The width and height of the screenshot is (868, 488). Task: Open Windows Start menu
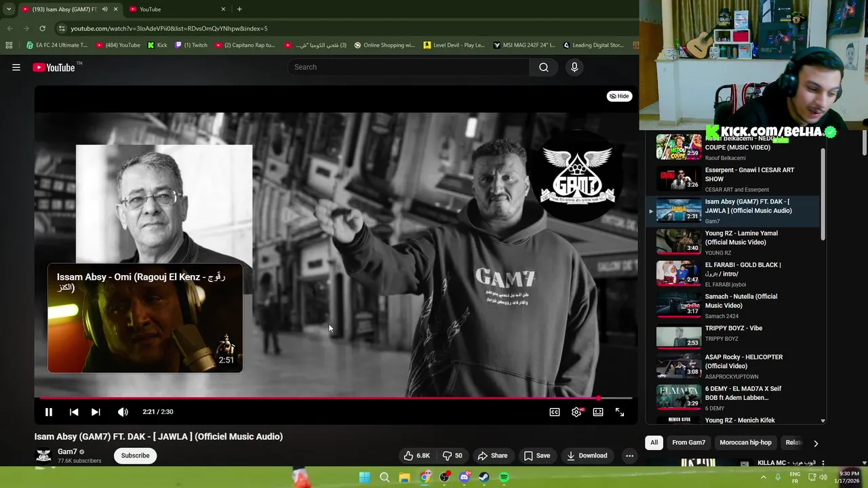pyautogui.click(x=364, y=477)
